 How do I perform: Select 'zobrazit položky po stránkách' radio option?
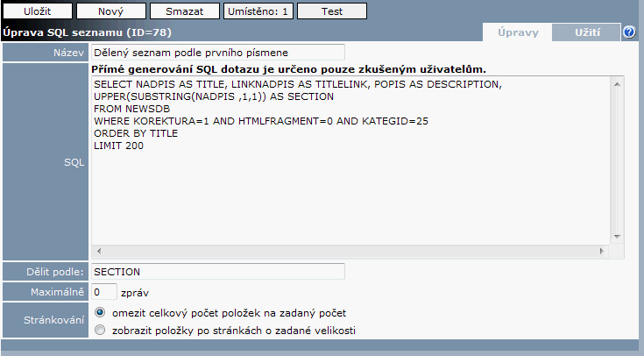click(x=100, y=331)
